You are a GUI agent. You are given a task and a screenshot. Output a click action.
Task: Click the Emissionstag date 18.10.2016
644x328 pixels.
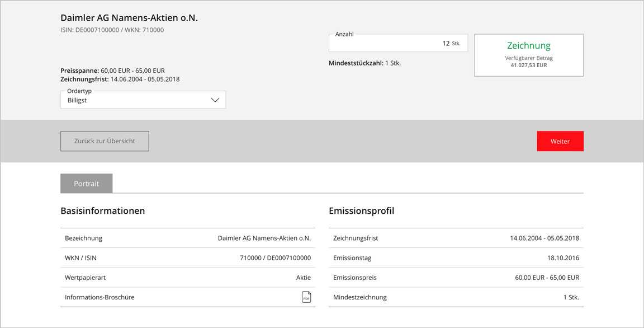(x=563, y=257)
